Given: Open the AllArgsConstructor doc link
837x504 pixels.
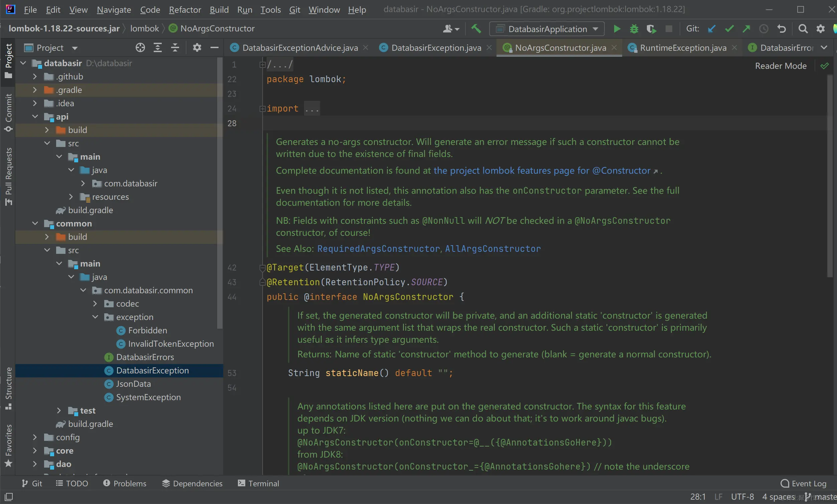Looking at the screenshot, I should [x=493, y=248].
